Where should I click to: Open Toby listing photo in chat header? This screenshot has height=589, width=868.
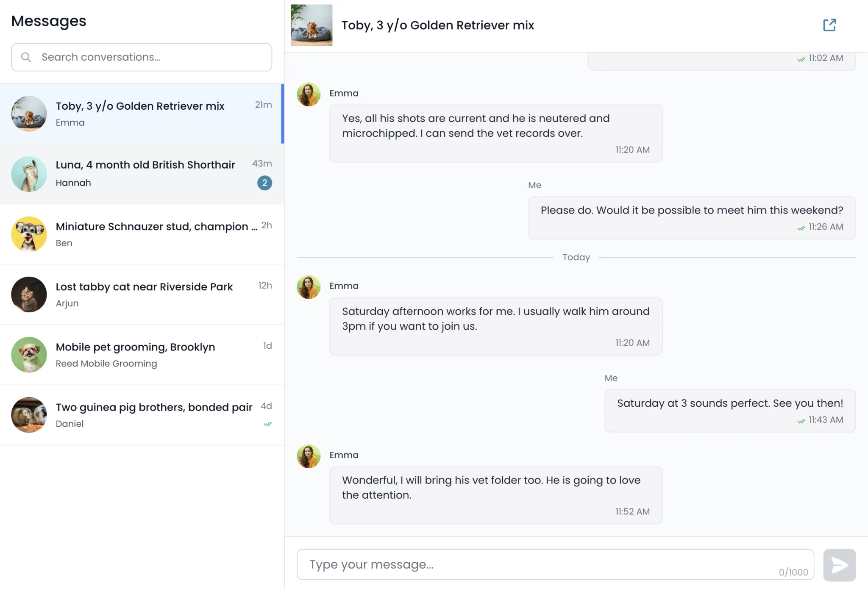[312, 25]
